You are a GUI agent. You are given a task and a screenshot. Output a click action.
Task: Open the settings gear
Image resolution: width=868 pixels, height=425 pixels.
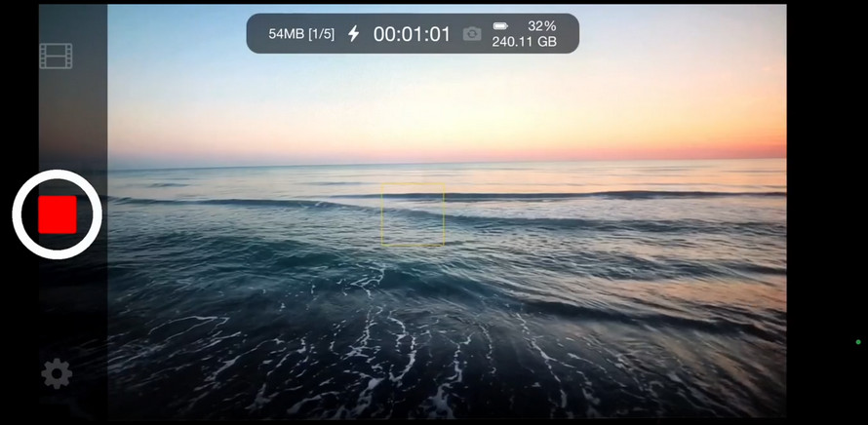coord(57,373)
